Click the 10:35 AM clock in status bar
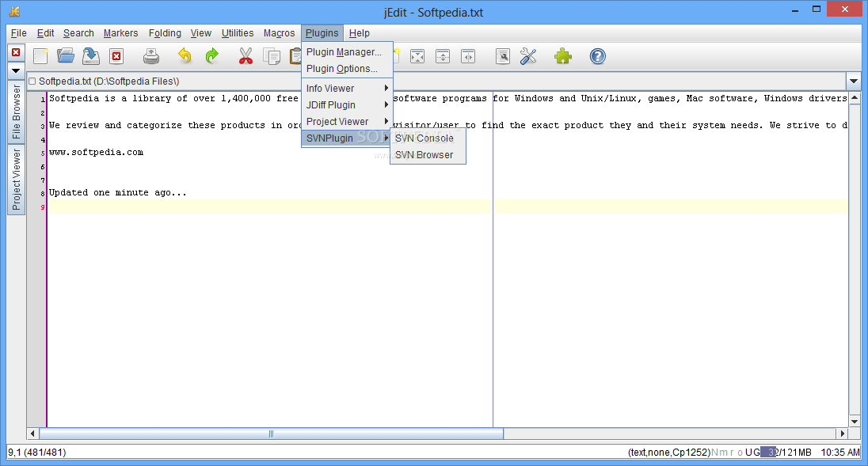868x466 pixels. (x=840, y=453)
